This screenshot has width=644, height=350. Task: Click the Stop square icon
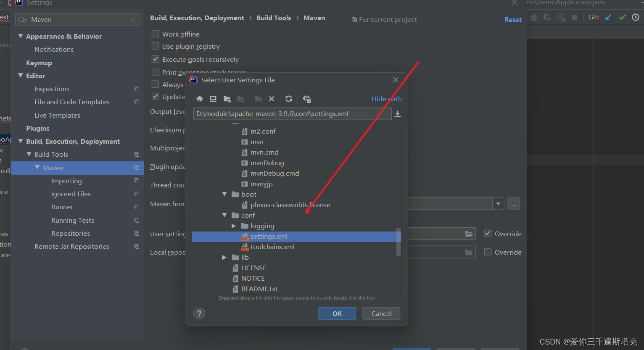575,17
